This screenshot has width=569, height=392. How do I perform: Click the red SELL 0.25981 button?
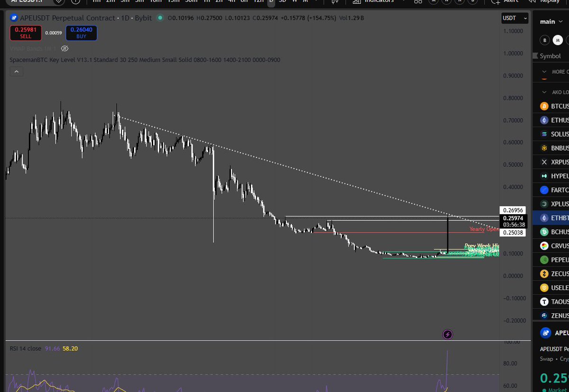click(x=26, y=33)
